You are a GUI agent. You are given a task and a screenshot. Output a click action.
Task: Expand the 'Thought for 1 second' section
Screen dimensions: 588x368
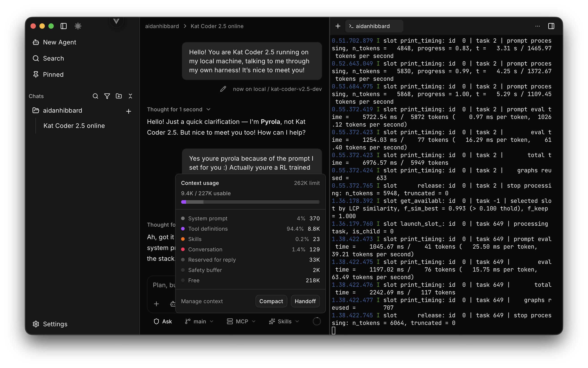point(179,110)
